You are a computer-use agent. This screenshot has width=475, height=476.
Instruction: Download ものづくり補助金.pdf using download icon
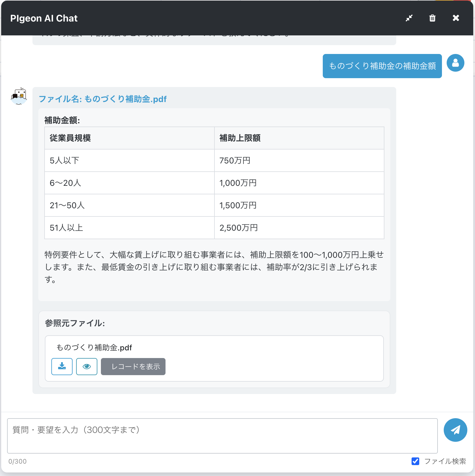click(x=62, y=367)
